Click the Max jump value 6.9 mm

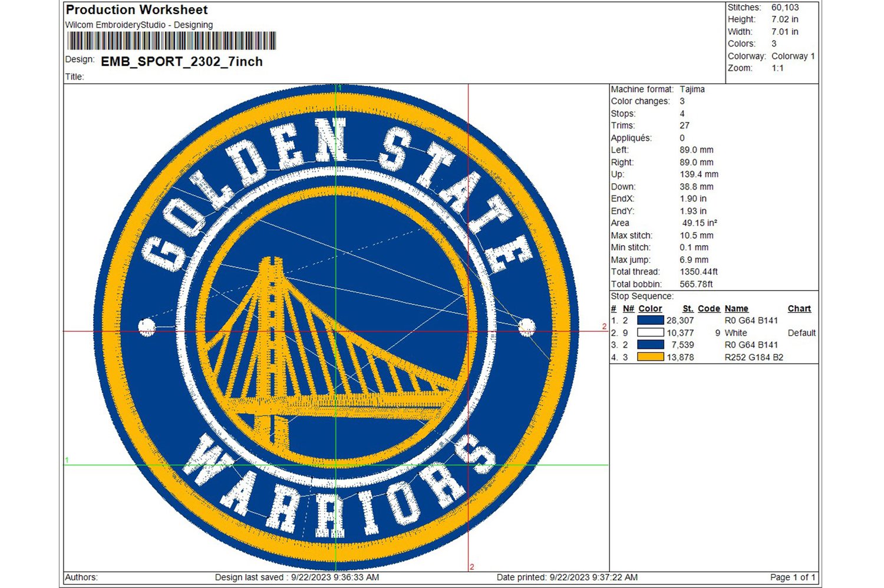694,260
